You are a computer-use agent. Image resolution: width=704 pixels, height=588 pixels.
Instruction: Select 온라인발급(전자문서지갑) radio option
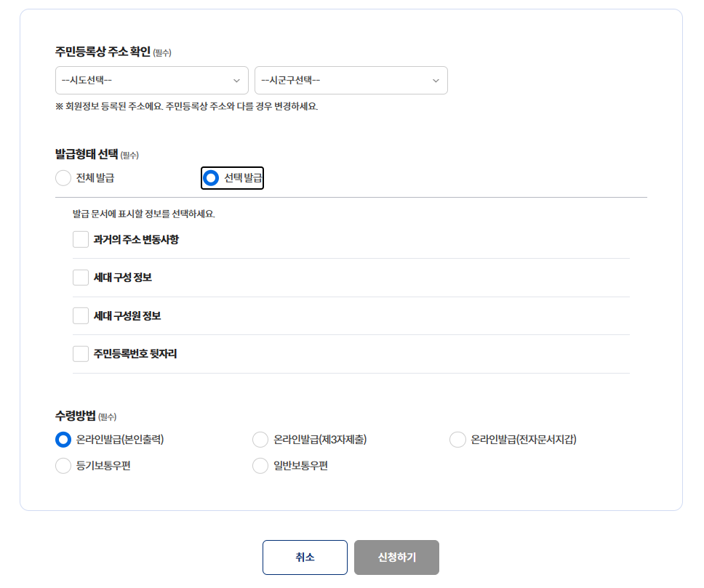(457, 440)
